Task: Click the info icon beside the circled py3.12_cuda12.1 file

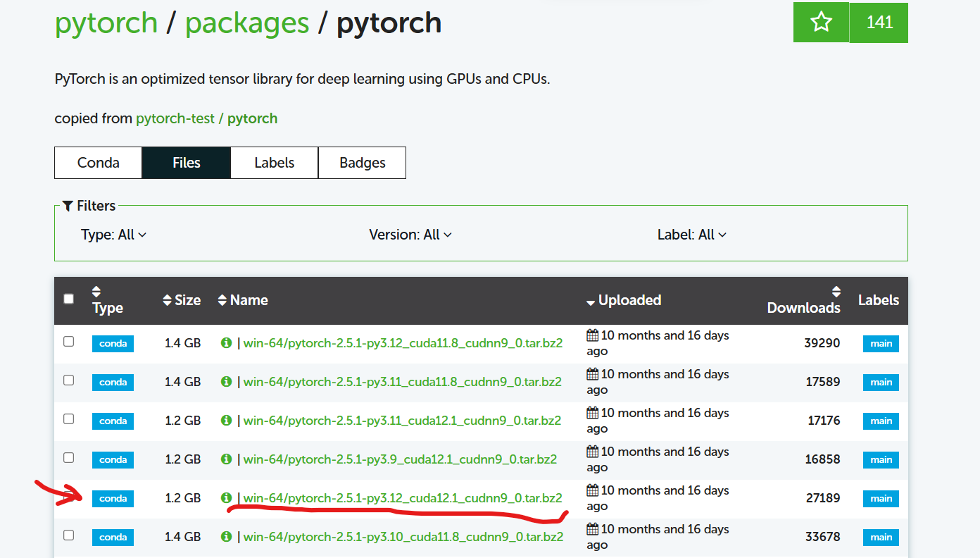Action: coord(225,498)
